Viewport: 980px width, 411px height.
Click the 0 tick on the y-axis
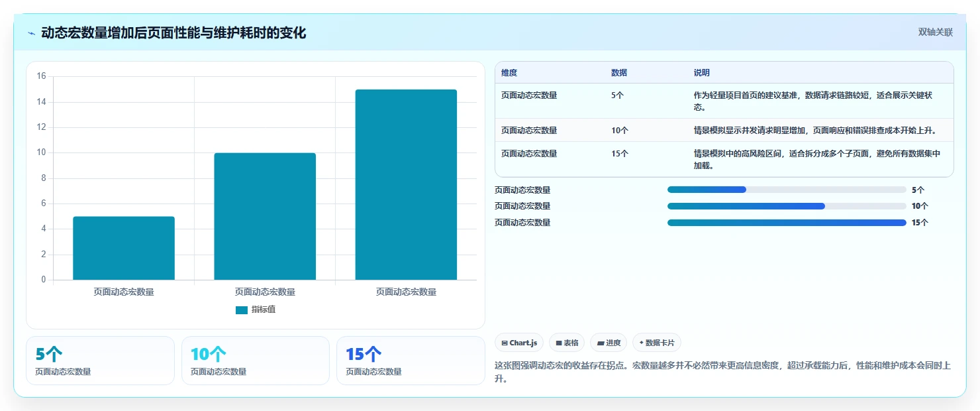pyautogui.click(x=44, y=280)
